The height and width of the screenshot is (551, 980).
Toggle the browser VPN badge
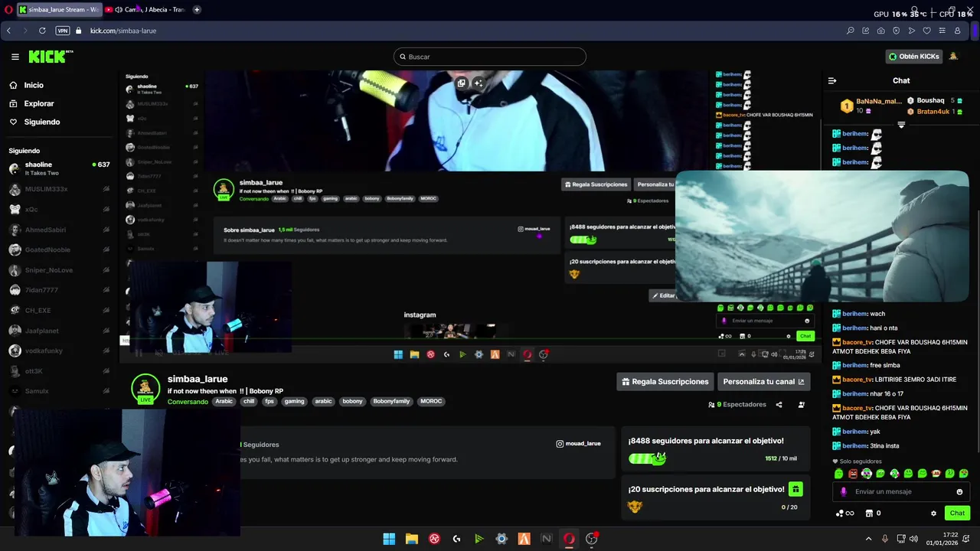coord(63,31)
